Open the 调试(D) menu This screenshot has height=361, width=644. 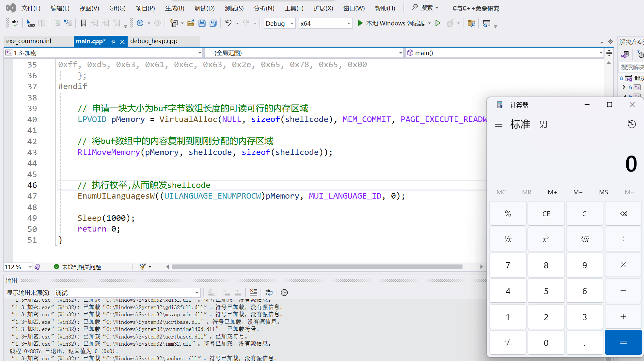[204, 8]
